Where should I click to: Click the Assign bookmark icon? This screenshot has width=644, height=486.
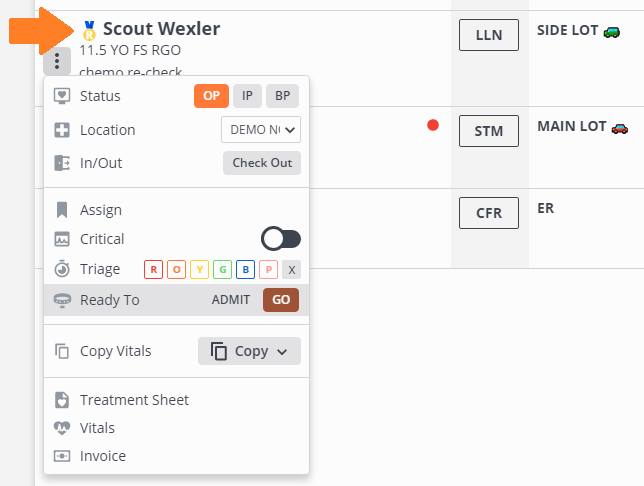point(62,210)
